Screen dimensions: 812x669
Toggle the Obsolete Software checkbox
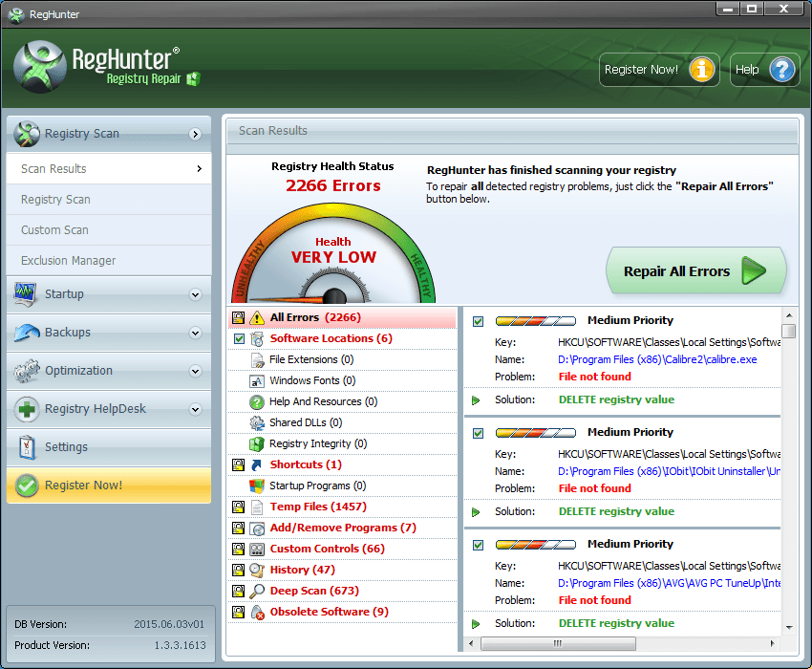pos(238,612)
